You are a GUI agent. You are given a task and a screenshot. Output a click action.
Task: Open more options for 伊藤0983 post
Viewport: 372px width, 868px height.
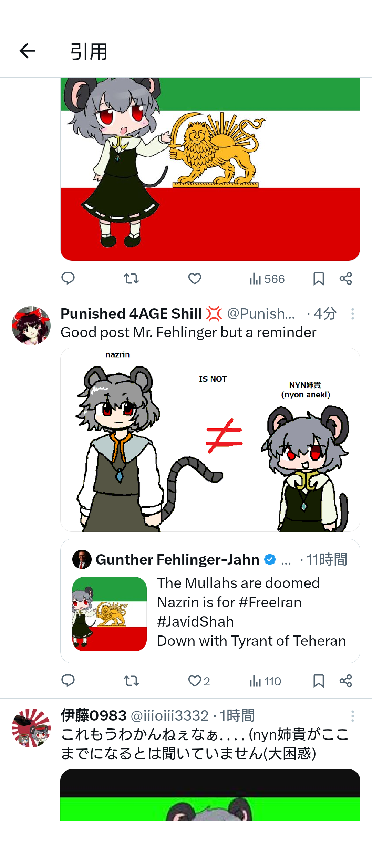click(352, 716)
